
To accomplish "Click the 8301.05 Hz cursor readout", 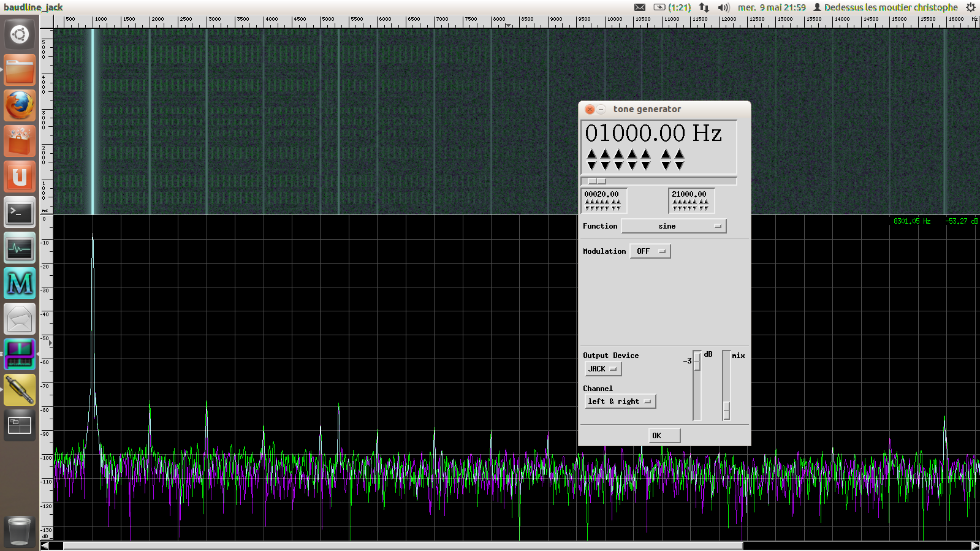I will tap(912, 221).
